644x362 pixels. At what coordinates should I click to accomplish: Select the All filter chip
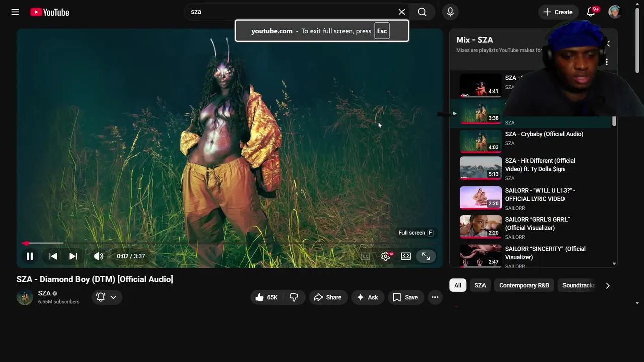click(458, 285)
